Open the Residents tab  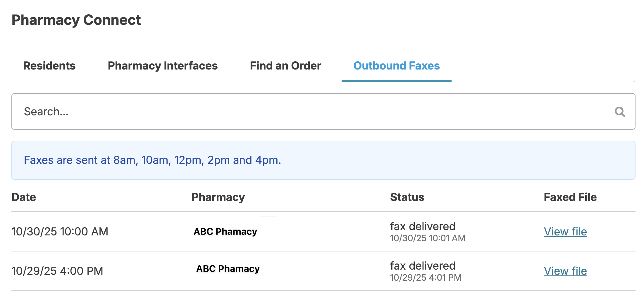pos(49,66)
